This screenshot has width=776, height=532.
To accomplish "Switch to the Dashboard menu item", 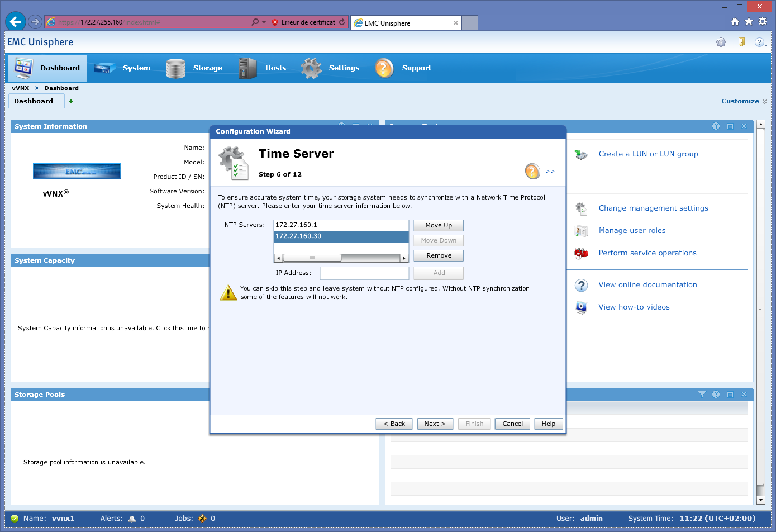I will point(47,68).
